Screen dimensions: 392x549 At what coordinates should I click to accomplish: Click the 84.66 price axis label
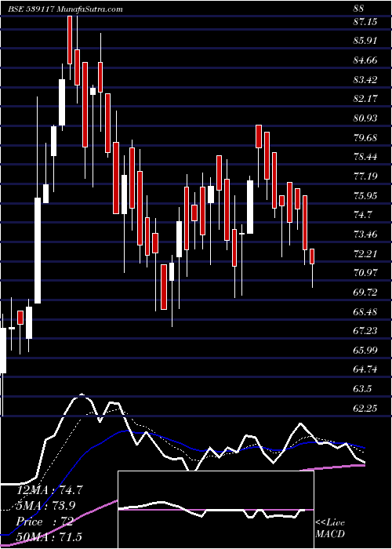(365, 60)
